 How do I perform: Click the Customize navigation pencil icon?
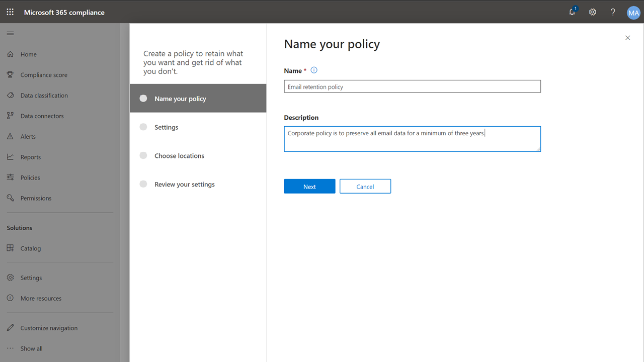click(x=10, y=328)
